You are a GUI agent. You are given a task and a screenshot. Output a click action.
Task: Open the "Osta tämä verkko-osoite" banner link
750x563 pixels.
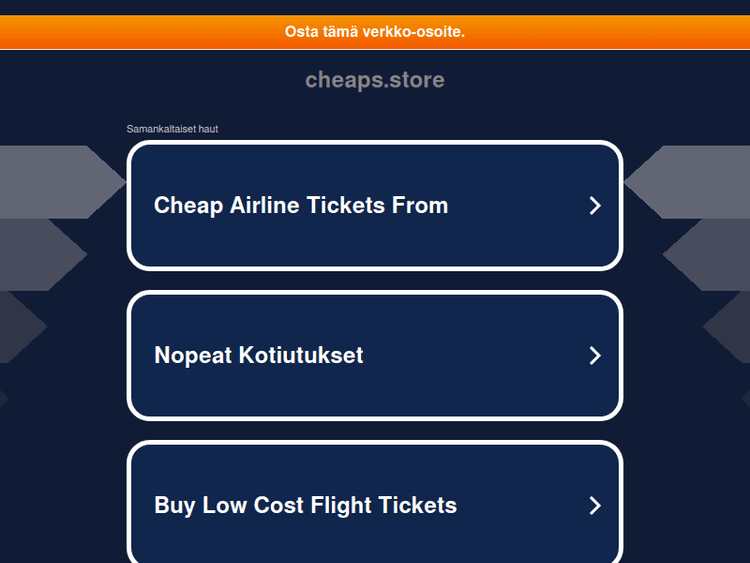[375, 32]
